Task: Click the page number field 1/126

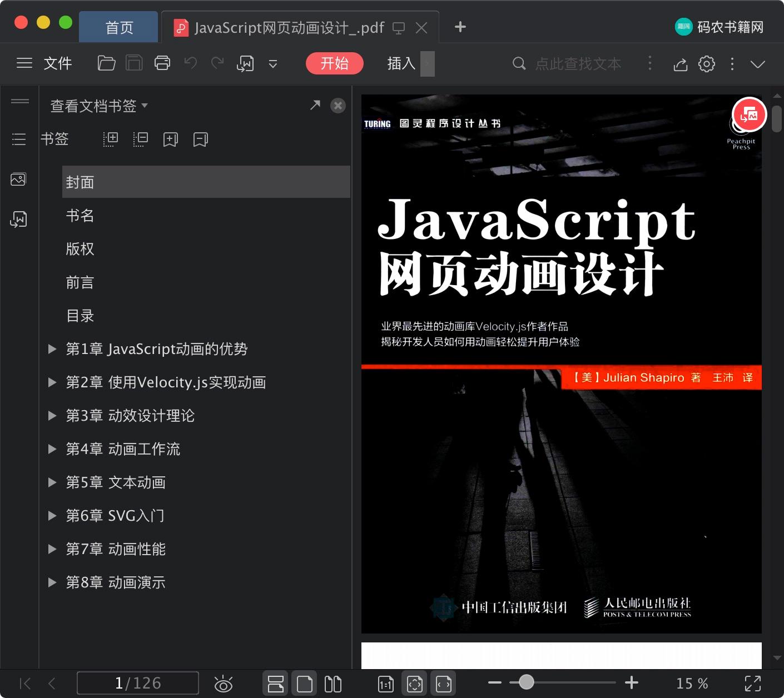Action: tap(138, 683)
